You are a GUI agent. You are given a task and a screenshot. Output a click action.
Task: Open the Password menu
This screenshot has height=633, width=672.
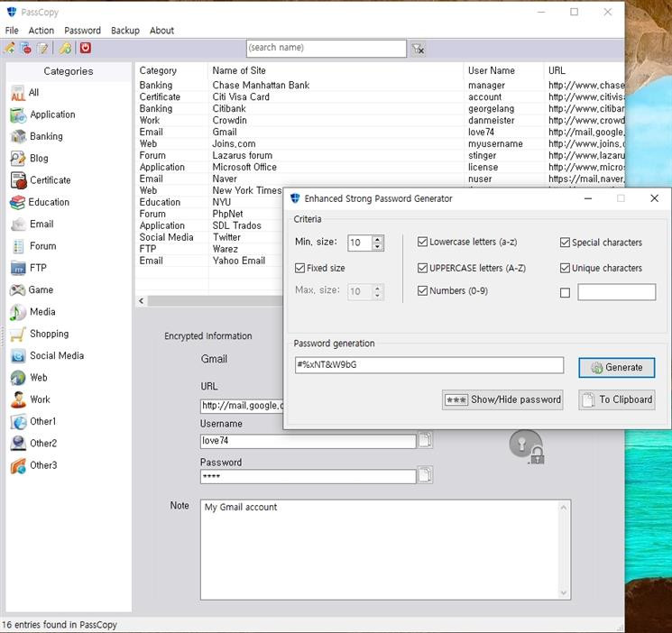coord(82,31)
